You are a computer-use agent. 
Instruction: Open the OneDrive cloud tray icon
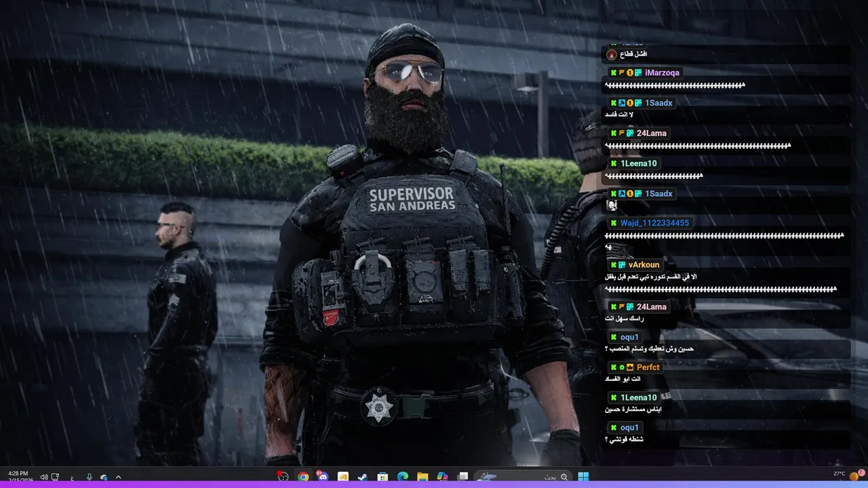(x=104, y=478)
